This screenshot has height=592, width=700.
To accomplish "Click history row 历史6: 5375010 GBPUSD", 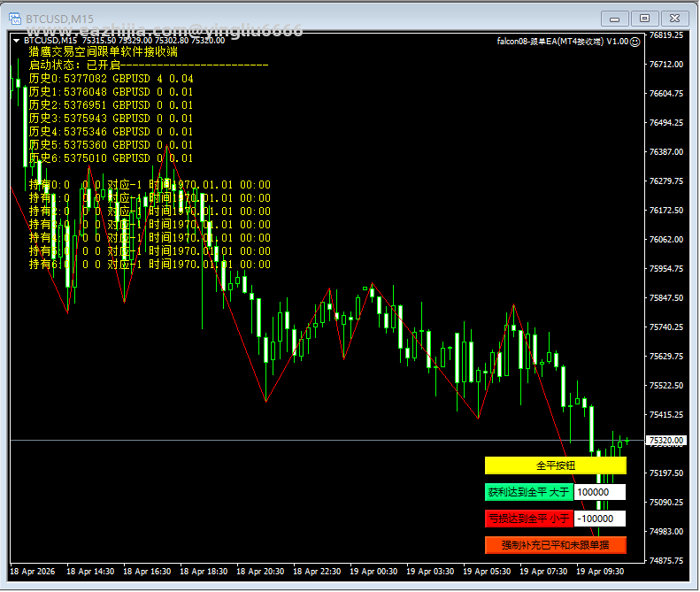I will 112,158.
